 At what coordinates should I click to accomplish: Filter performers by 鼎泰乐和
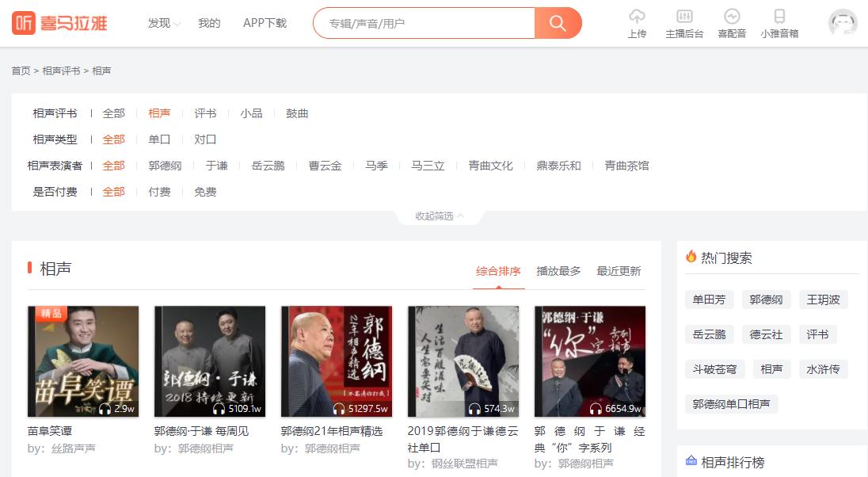558,166
